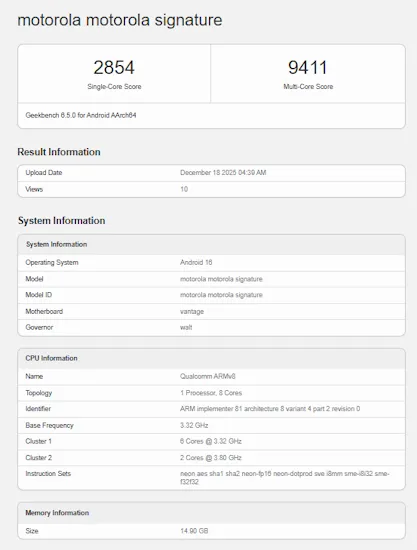Click the 'Motherboard' row label
This screenshot has height=550, width=417.
44,311
